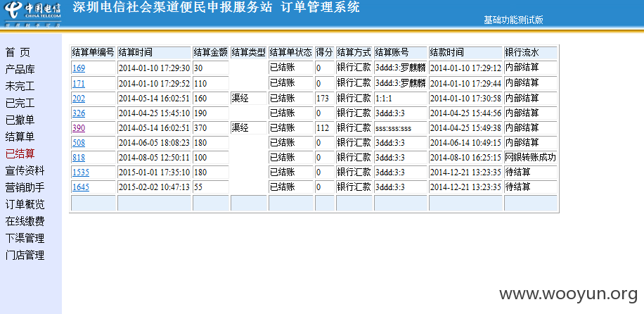
Task: Click the 结算金额 column header
Action: [x=211, y=52]
